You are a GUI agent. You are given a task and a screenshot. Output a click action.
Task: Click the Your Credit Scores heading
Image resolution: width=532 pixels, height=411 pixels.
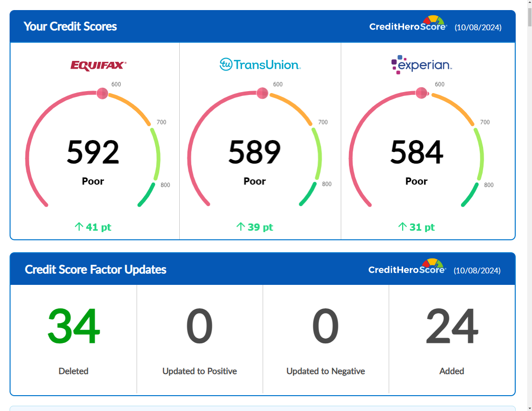coord(70,26)
